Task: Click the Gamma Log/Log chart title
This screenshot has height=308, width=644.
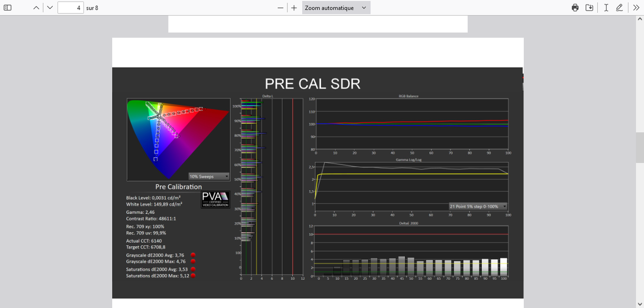Action: click(409, 160)
